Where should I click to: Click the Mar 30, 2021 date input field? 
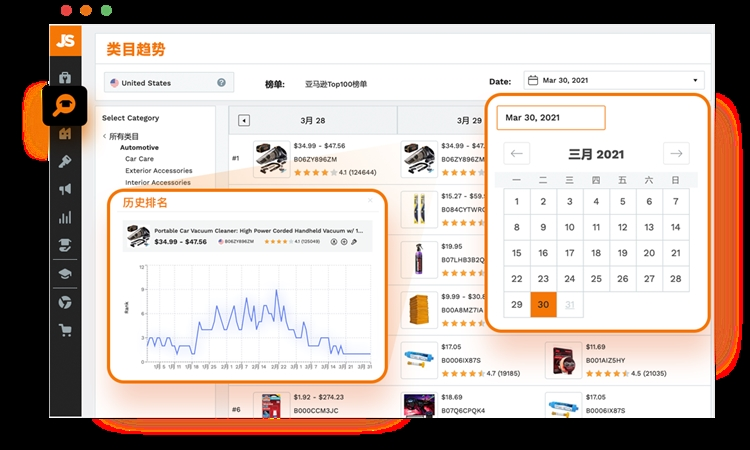[x=551, y=117]
